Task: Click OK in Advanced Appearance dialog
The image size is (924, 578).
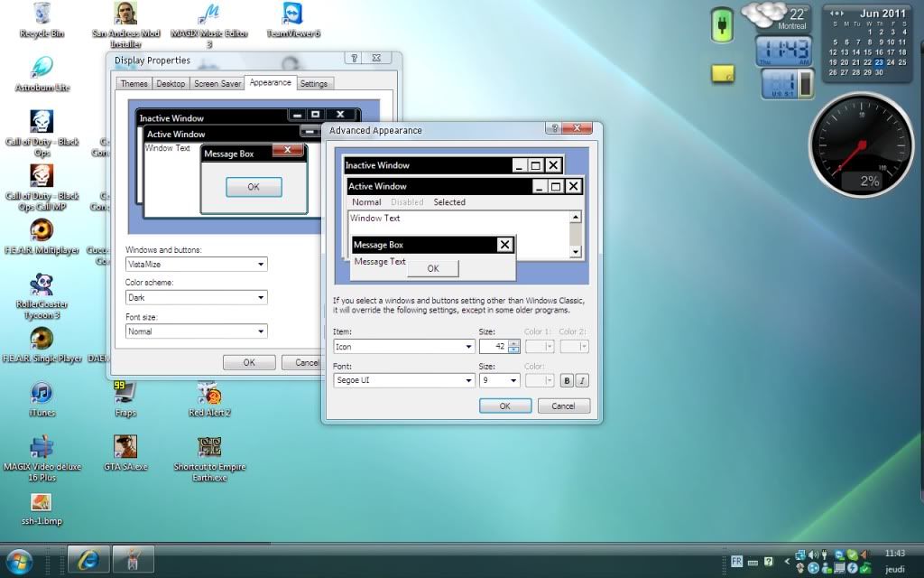Action: tap(504, 406)
